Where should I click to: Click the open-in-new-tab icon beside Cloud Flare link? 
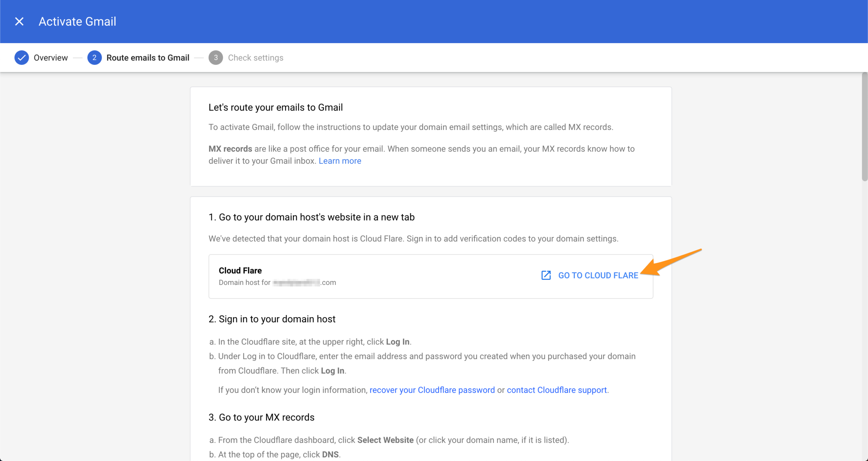click(x=546, y=275)
